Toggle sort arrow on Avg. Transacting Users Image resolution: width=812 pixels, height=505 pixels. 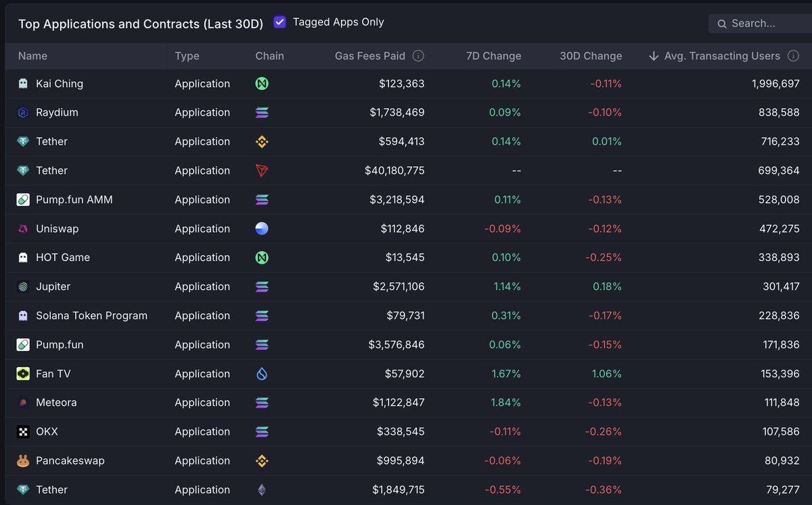[x=653, y=56]
